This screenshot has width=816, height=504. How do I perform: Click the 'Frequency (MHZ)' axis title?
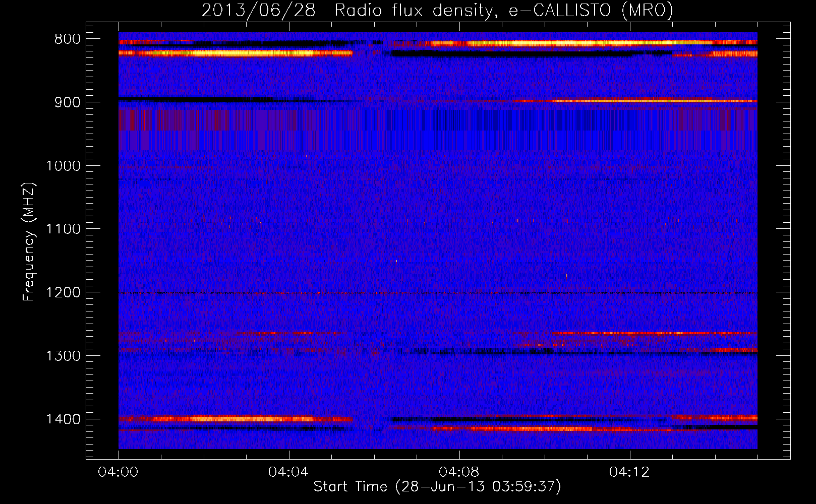[29, 241]
